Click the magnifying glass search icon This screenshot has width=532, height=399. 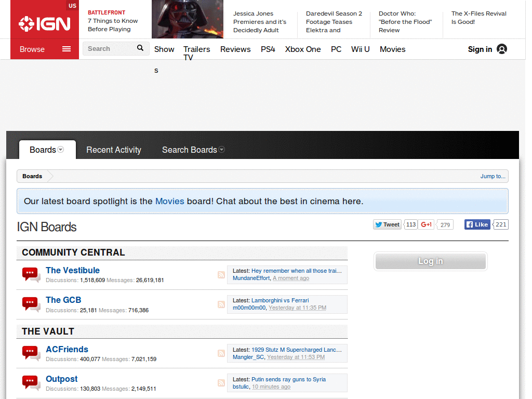pyautogui.click(x=140, y=48)
